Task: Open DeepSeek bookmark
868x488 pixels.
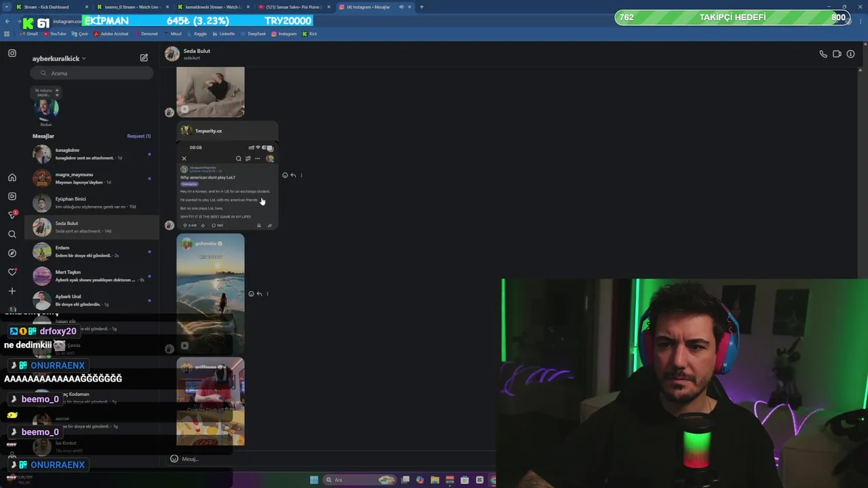Action: click(254, 34)
